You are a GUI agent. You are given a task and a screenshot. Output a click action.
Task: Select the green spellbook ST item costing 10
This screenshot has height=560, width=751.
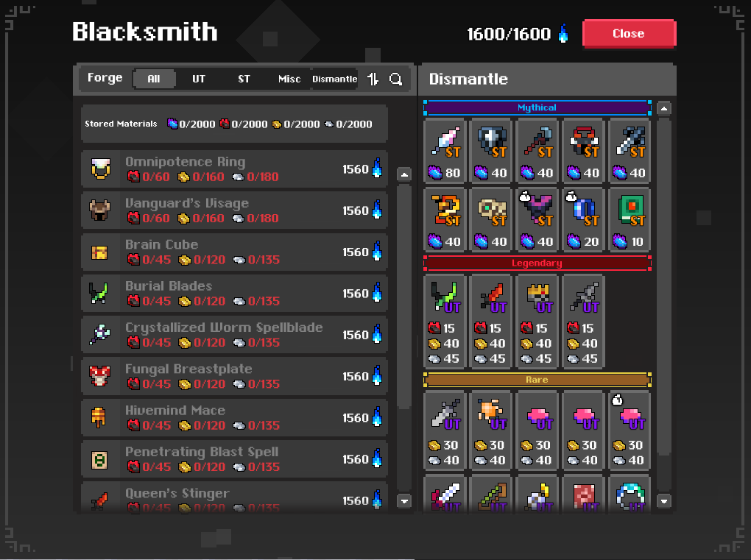tap(630, 220)
